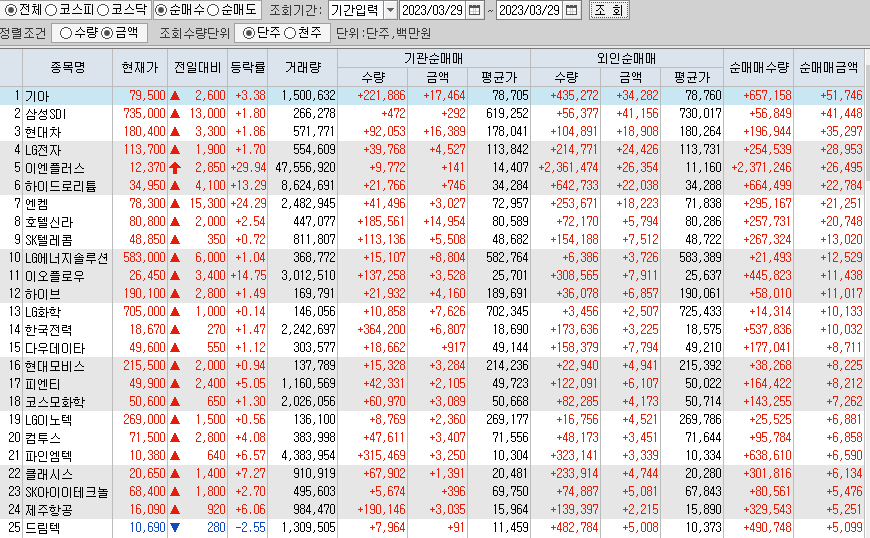Select the 피엔티 stock name
Screen dimensions: 870x538
click(42, 384)
